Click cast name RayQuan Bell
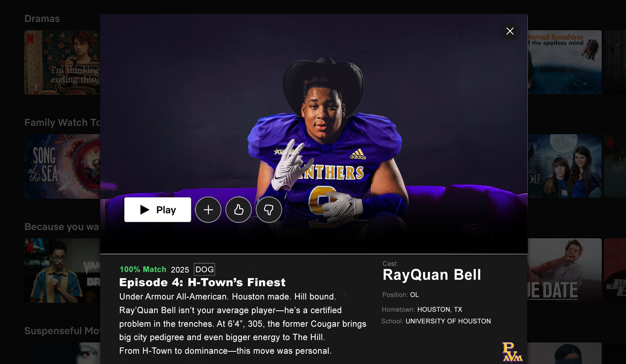The image size is (626, 364). tap(432, 275)
